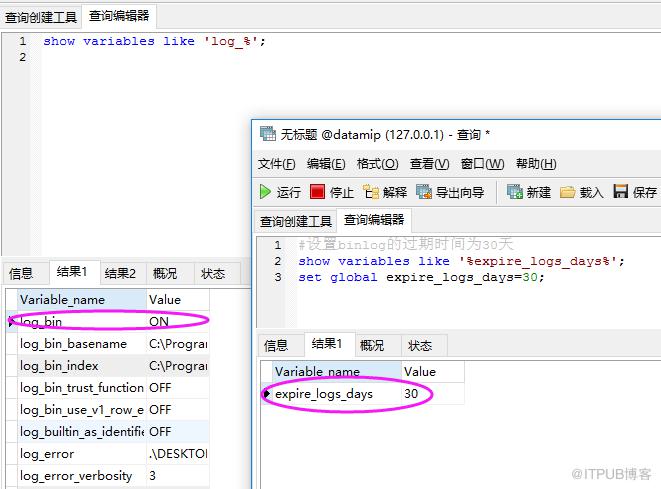The height and width of the screenshot is (489, 661).
Task: Click Variable_name column header in front window
Action: pyautogui.click(x=336, y=372)
